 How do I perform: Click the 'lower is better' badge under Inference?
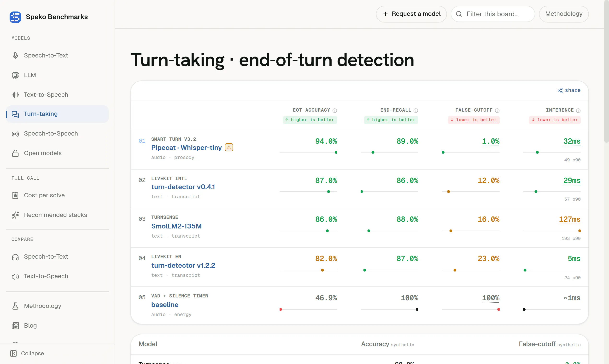[x=555, y=120]
